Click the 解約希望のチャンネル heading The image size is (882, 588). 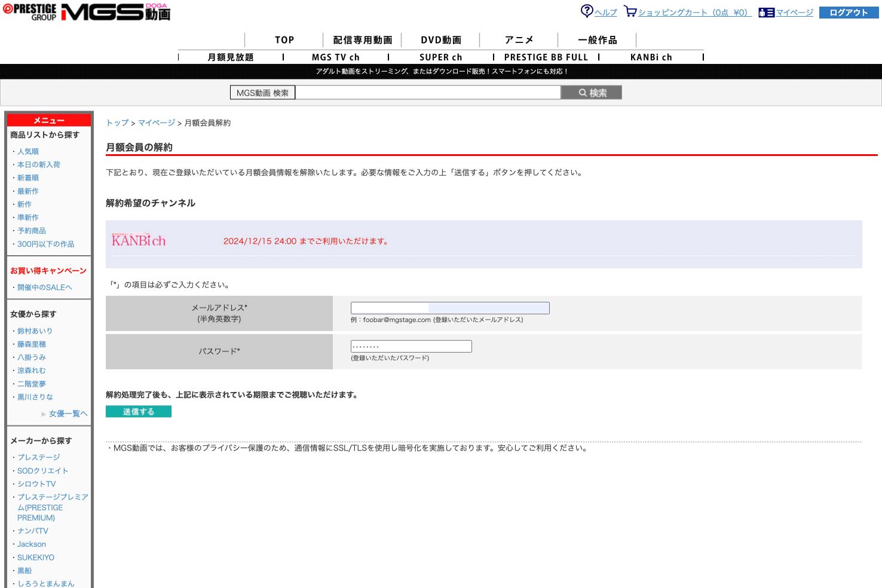(x=151, y=203)
